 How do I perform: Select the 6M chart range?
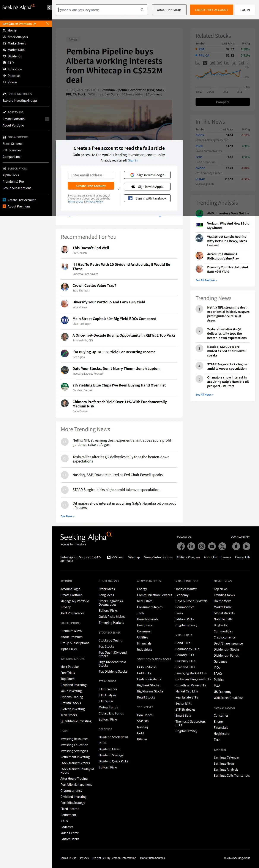[x=220, y=63]
